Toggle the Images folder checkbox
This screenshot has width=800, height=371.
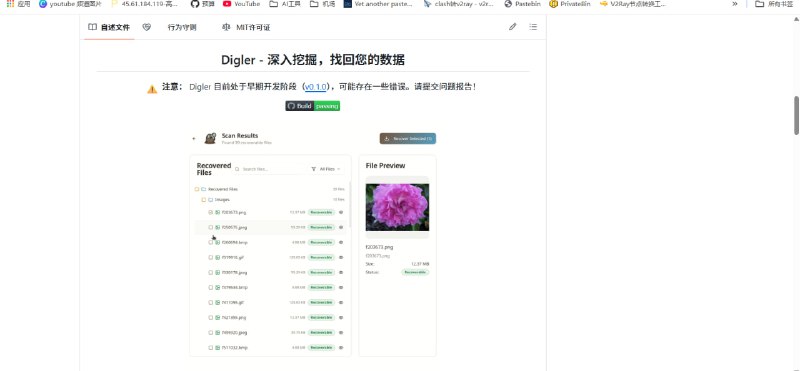click(x=204, y=200)
